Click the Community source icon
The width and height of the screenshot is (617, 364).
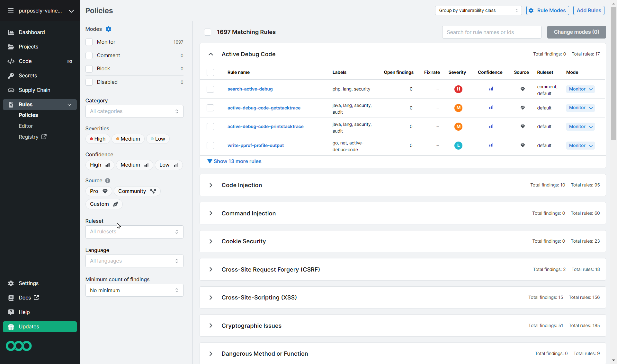153,191
